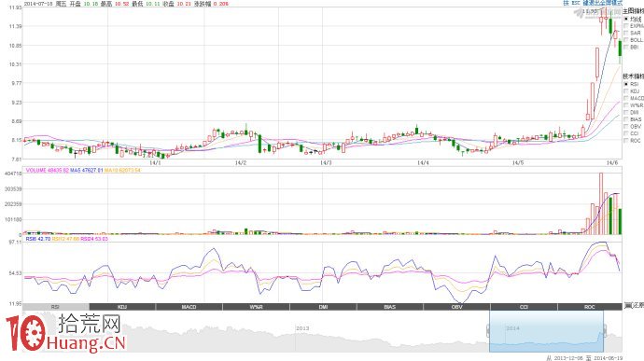
Task: Check BIAS in right technical indicator list
Action: [x=626, y=119]
